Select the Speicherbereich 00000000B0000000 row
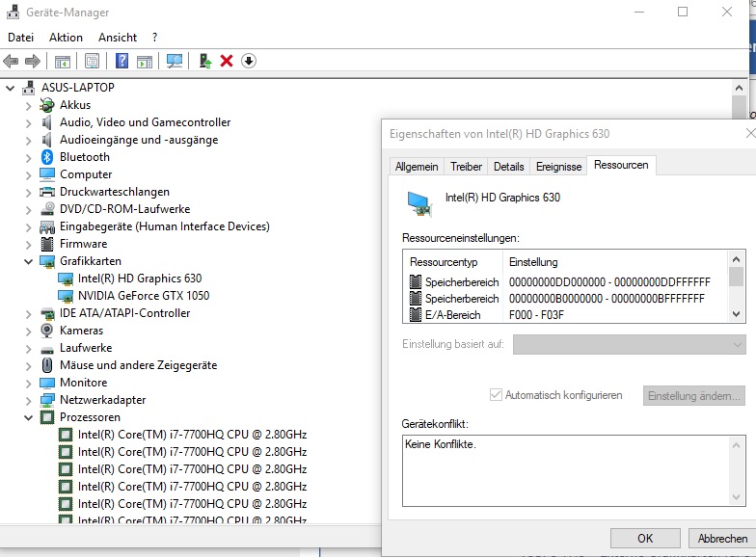 click(x=567, y=299)
